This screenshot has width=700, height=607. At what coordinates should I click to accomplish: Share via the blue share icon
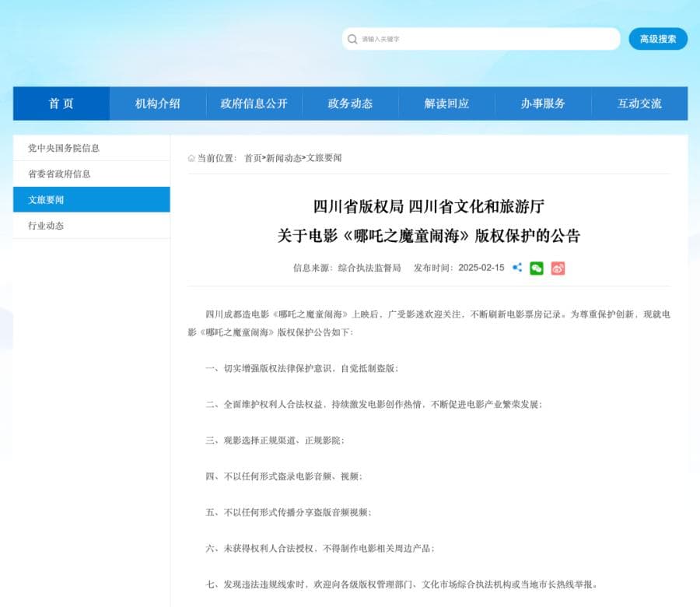pyautogui.click(x=517, y=268)
